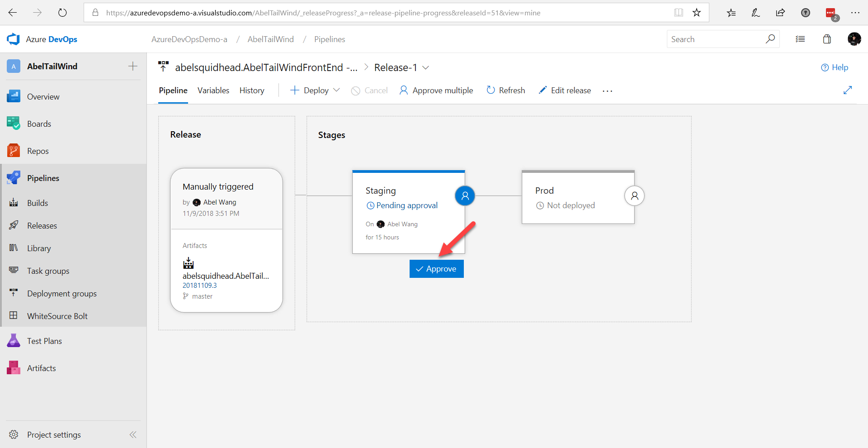Screen dimensions: 868x448
Task: Open the marketplace shopping bag icon
Action: point(827,39)
